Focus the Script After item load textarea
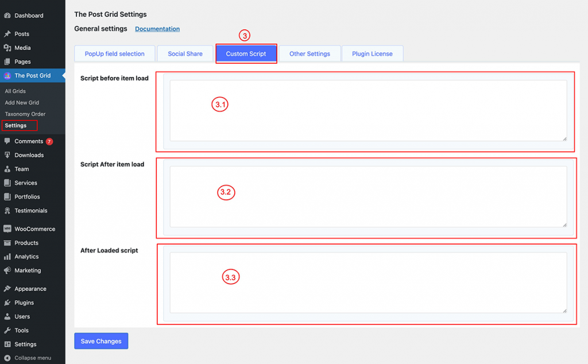The image size is (588, 364). [368, 197]
